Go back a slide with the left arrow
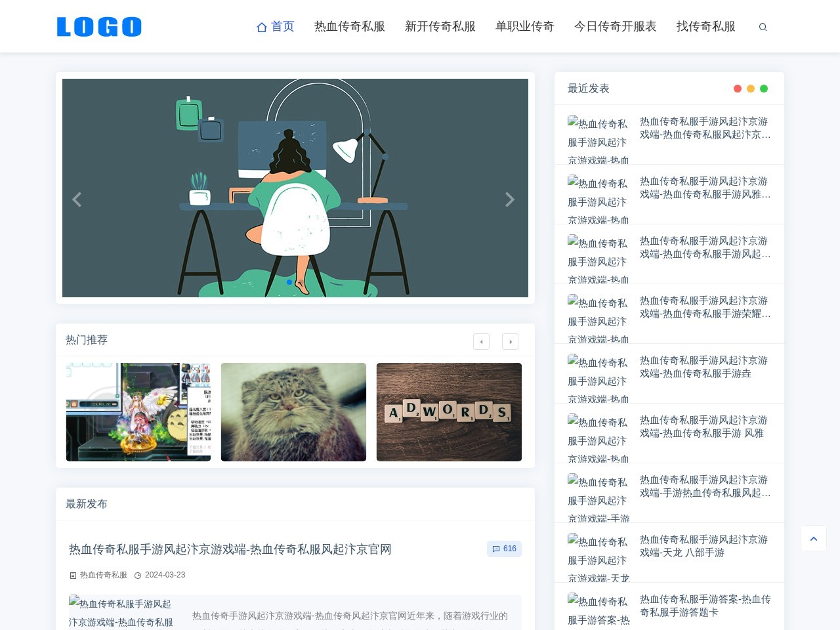 [77, 199]
